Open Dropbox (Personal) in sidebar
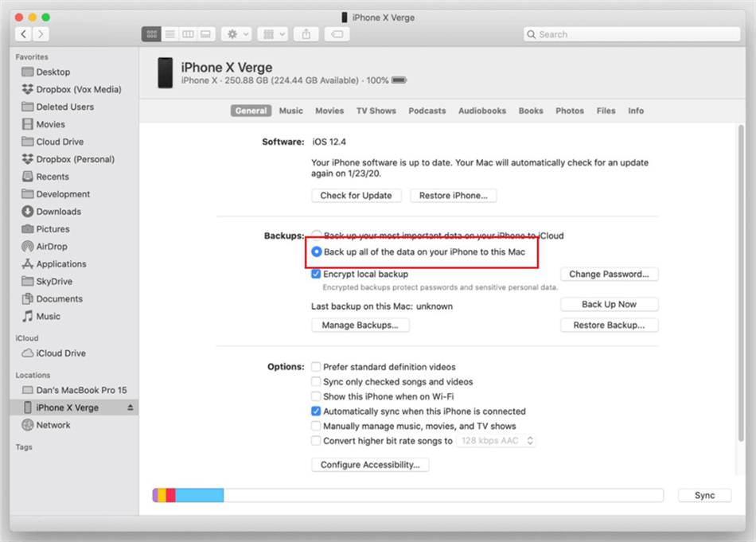Image resolution: width=756 pixels, height=542 pixels. [x=68, y=159]
